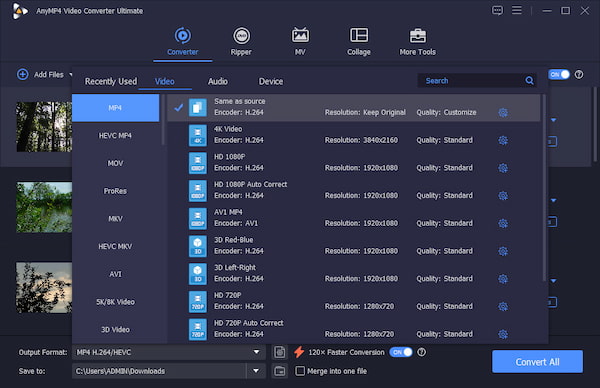
Task: Open help icon beside Faster Conversion toggle
Action: (x=421, y=352)
